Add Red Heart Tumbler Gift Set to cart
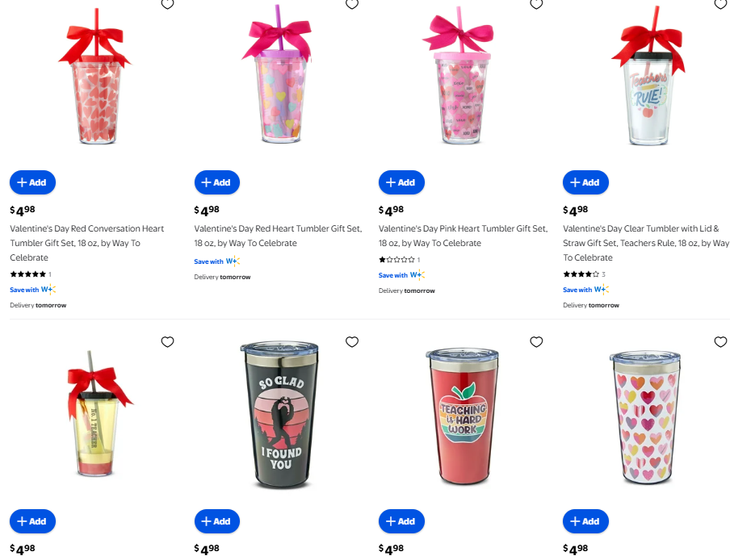The width and height of the screenshot is (730, 560). click(217, 182)
